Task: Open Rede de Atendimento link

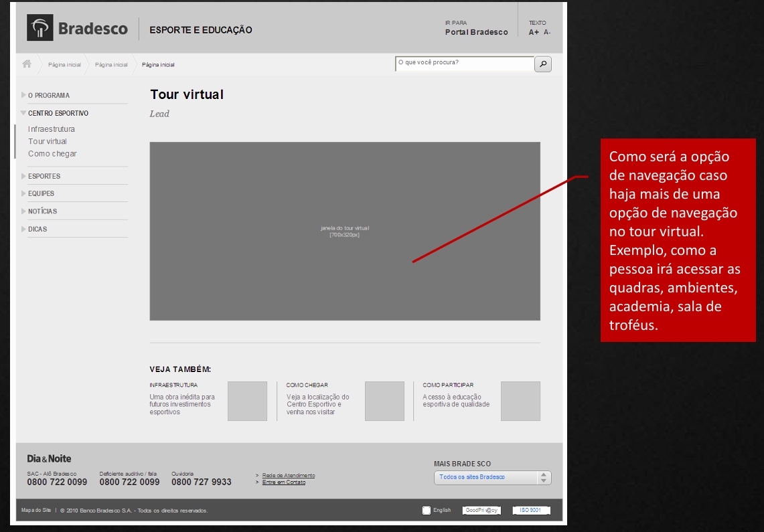Action: 289,475
